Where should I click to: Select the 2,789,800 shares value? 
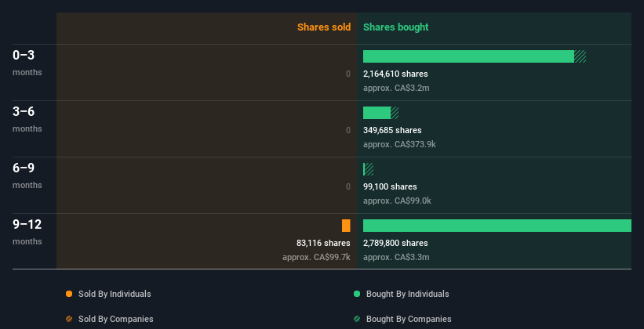[395, 244]
